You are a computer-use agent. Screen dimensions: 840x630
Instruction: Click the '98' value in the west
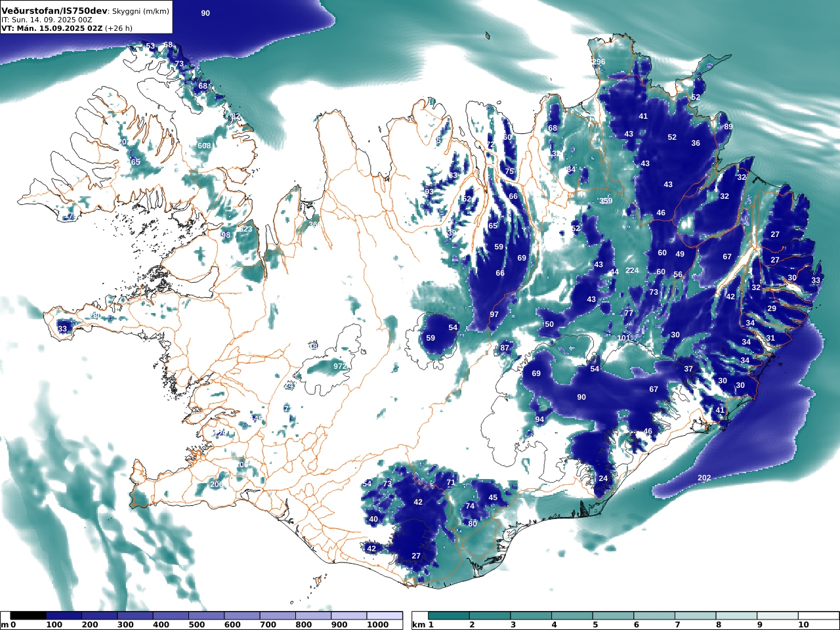226,235
